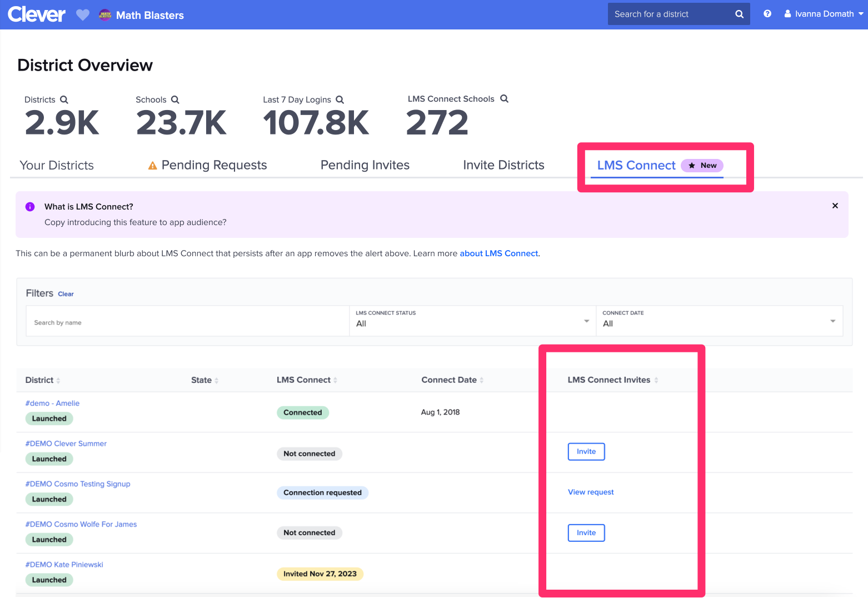The height and width of the screenshot is (598, 868).
Task: Click the magnifying glass beside Districts metric
Action: pyautogui.click(x=65, y=99)
